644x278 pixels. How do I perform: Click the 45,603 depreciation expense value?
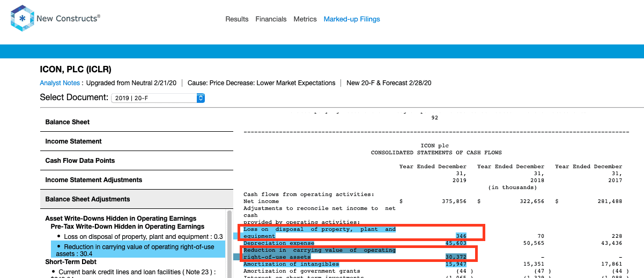pos(456,243)
